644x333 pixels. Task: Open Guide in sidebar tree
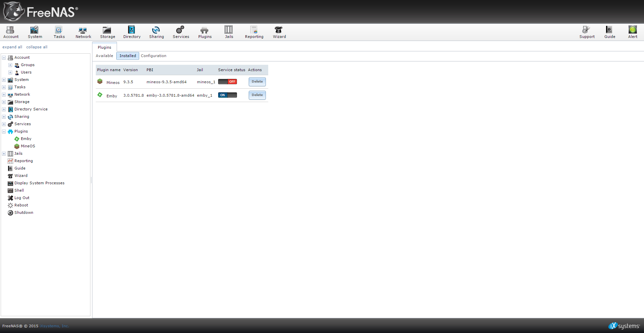[x=20, y=168]
